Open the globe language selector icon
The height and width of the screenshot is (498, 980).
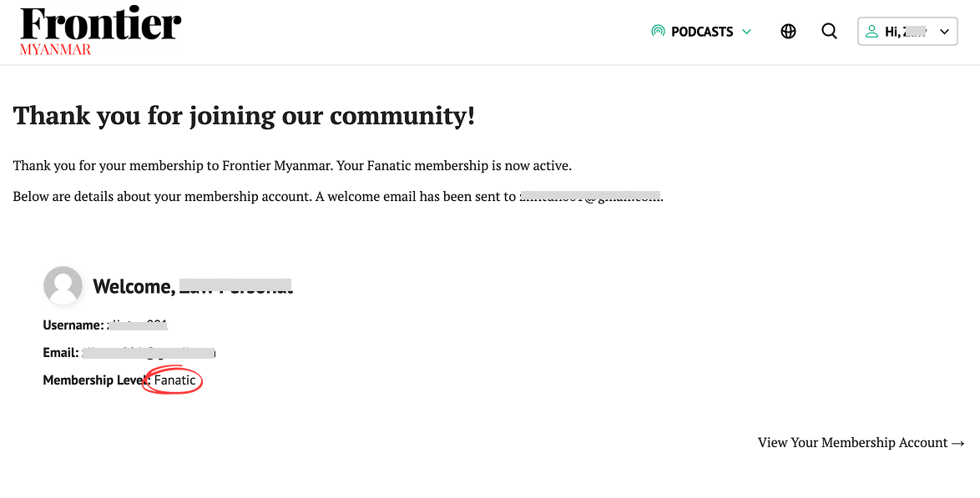788,31
